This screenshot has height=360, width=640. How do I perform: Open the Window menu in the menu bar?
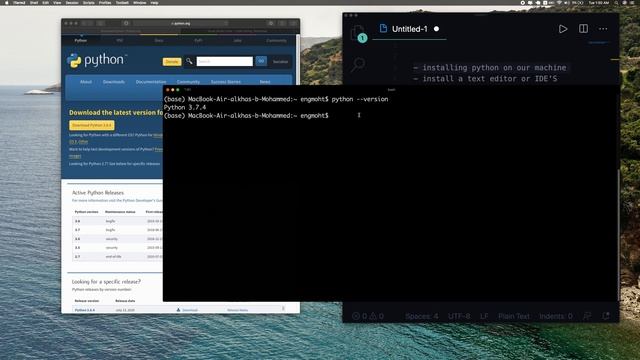coord(139,2)
